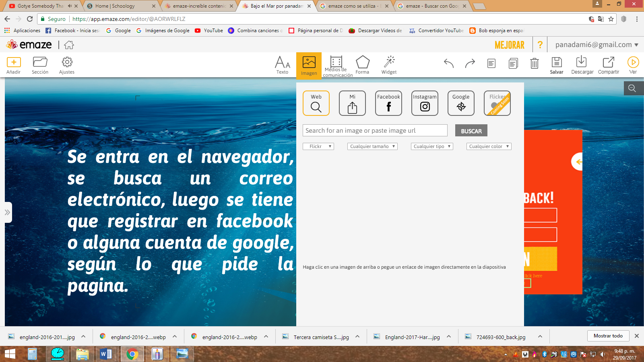644x362 pixels.
Task: Open the Widget tool
Action: point(389,65)
